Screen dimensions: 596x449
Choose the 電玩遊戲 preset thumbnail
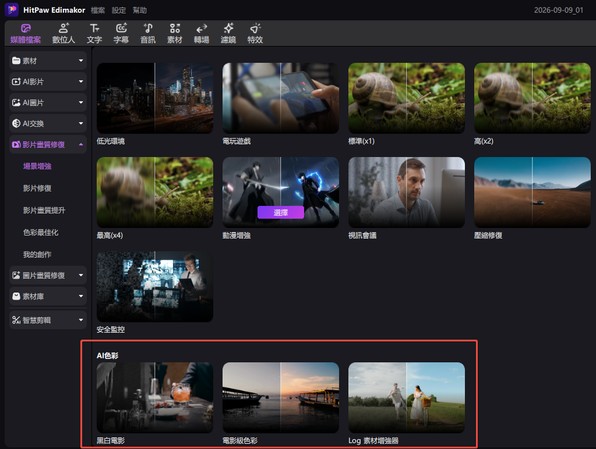pyautogui.click(x=281, y=98)
